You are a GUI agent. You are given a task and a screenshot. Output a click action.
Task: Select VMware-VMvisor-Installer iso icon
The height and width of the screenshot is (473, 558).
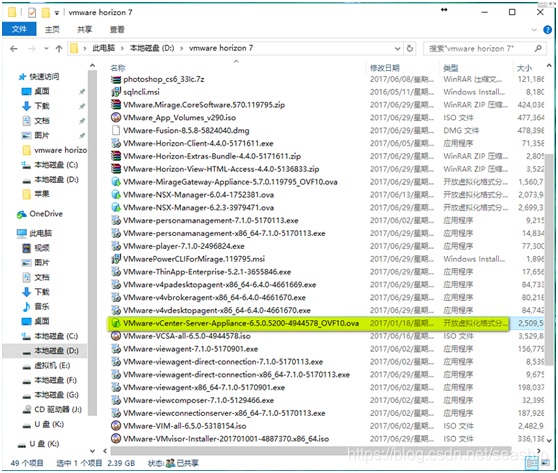[x=116, y=439]
